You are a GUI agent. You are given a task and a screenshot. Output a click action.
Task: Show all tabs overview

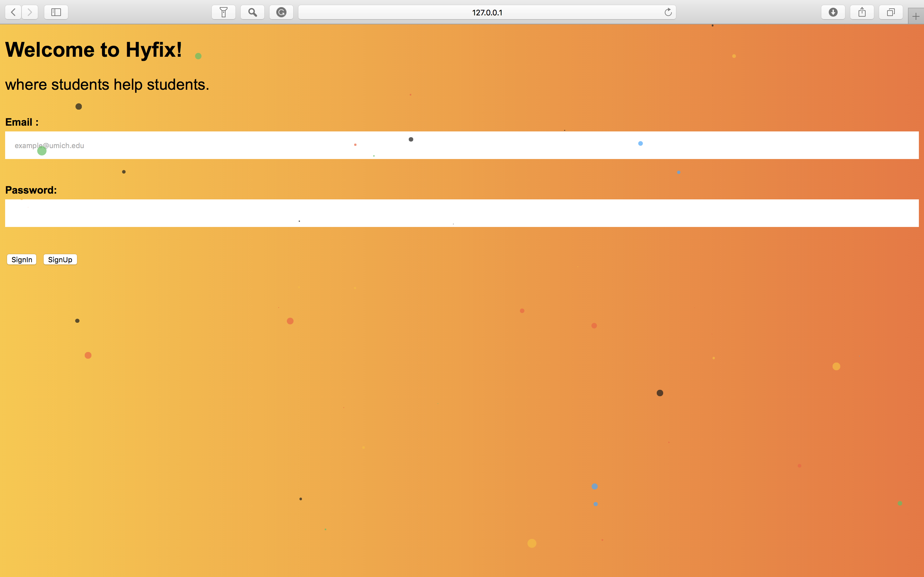891,12
